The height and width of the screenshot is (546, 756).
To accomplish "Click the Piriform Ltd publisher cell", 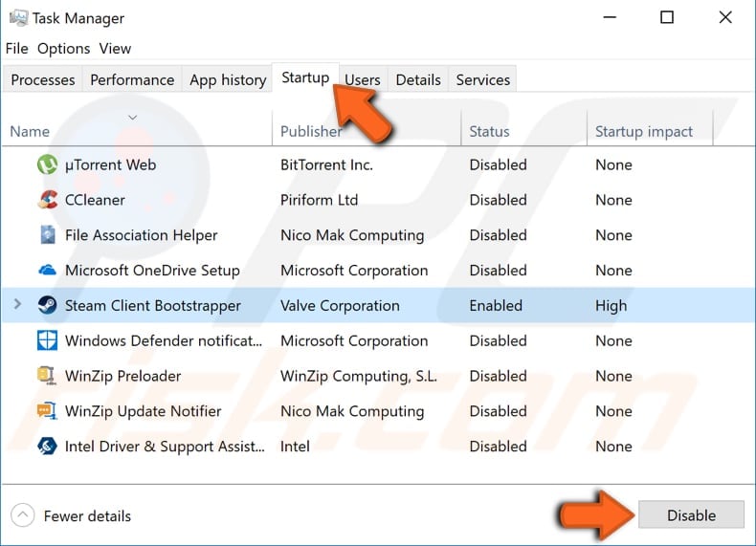I will (x=320, y=200).
